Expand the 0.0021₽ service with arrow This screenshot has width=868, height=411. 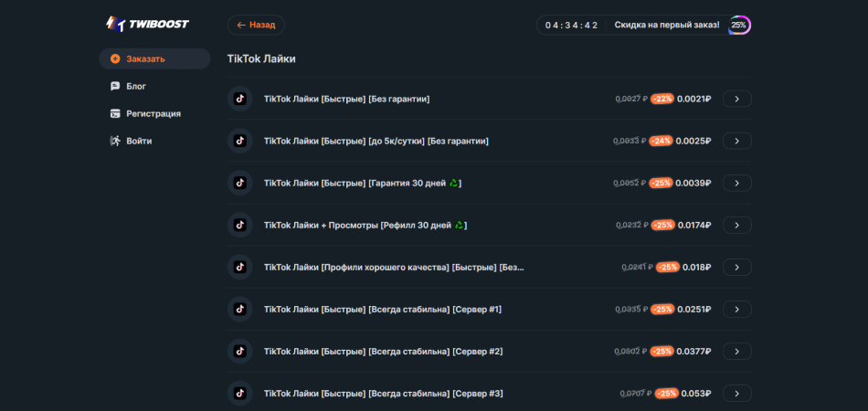pyautogui.click(x=736, y=99)
